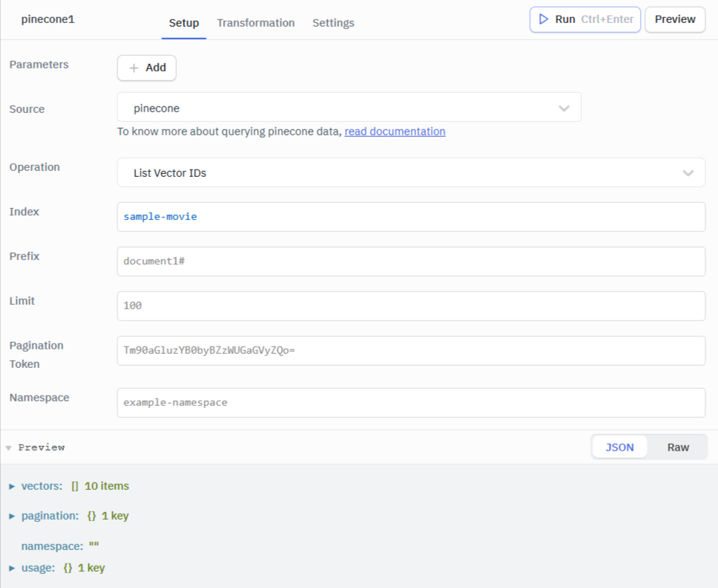718x588 pixels.
Task: Click the Parameters label
Action: tap(39, 65)
